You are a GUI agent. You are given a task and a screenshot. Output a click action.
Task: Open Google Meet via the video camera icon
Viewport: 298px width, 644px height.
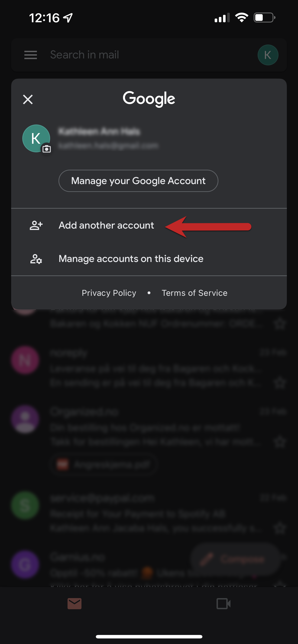tap(223, 603)
